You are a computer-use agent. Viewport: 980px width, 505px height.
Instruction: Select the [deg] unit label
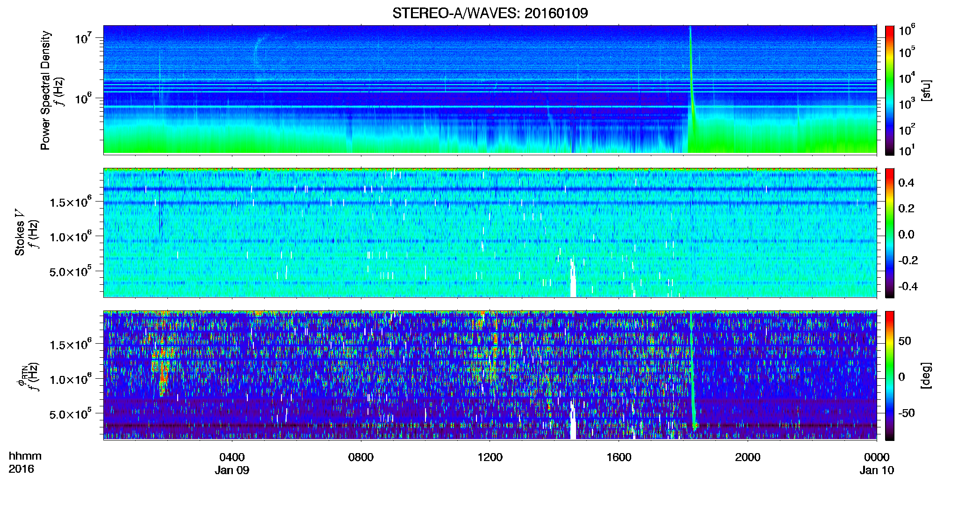coord(927,375)
